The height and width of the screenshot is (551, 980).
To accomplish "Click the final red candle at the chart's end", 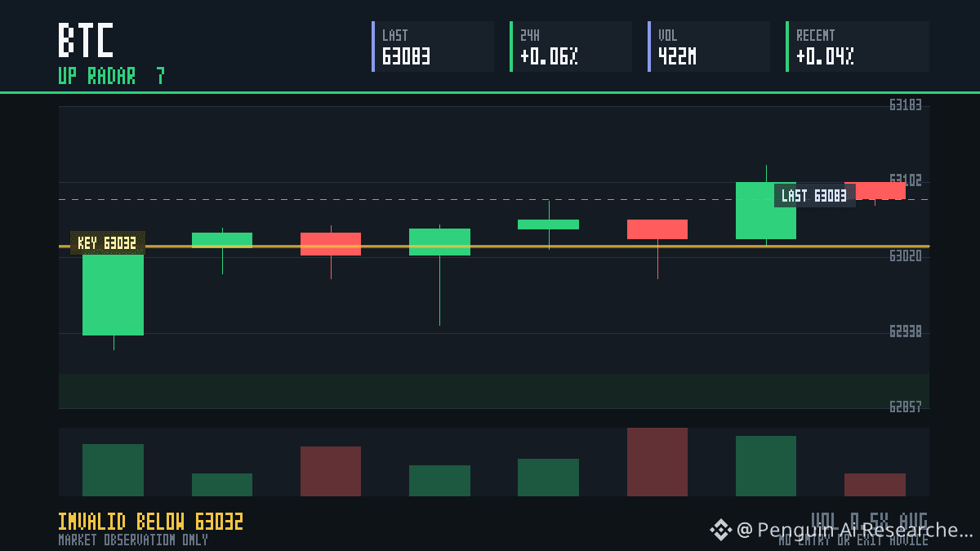I will coord(875,190).
